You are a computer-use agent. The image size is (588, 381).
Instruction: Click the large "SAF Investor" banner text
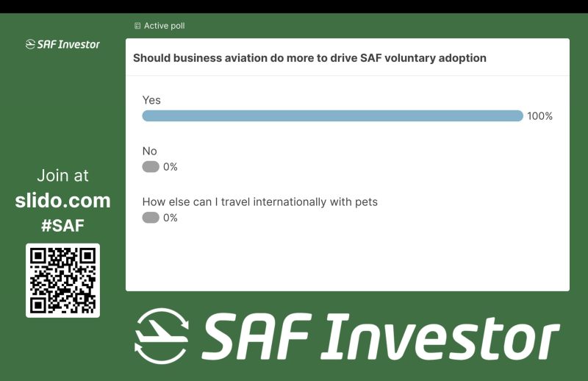point(380,336)
